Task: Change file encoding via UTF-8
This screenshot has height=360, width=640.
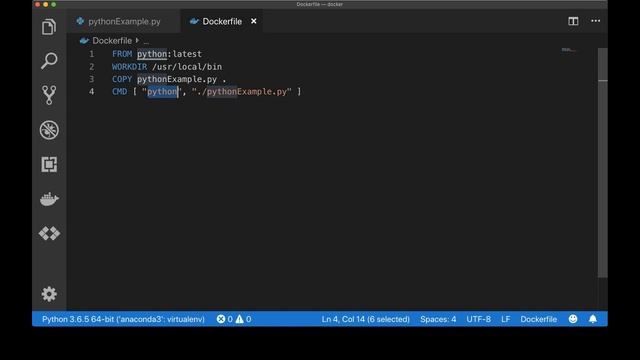Action: click(x=478, y=319)
